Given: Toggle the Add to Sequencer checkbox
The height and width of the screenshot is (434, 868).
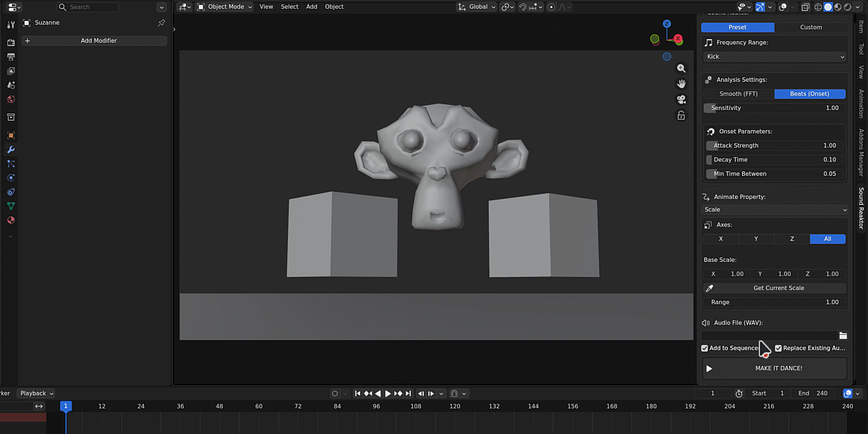Looking at the screenshot, I should (x=705, y=348).
